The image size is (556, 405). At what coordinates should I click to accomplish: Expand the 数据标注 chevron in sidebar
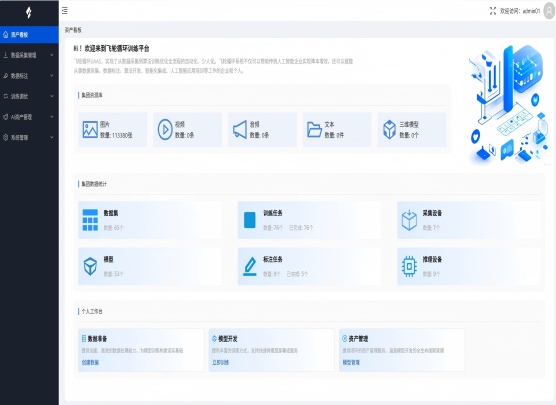point(52,76)
